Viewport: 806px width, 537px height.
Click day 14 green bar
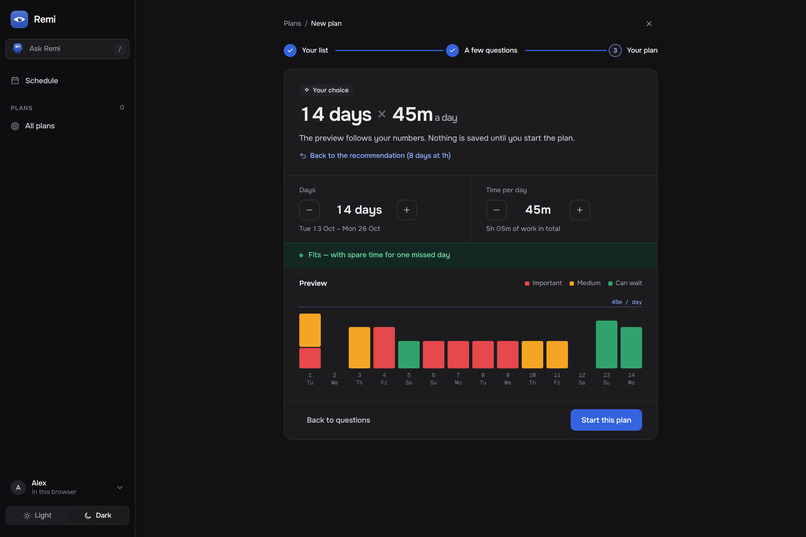point(631,348)
